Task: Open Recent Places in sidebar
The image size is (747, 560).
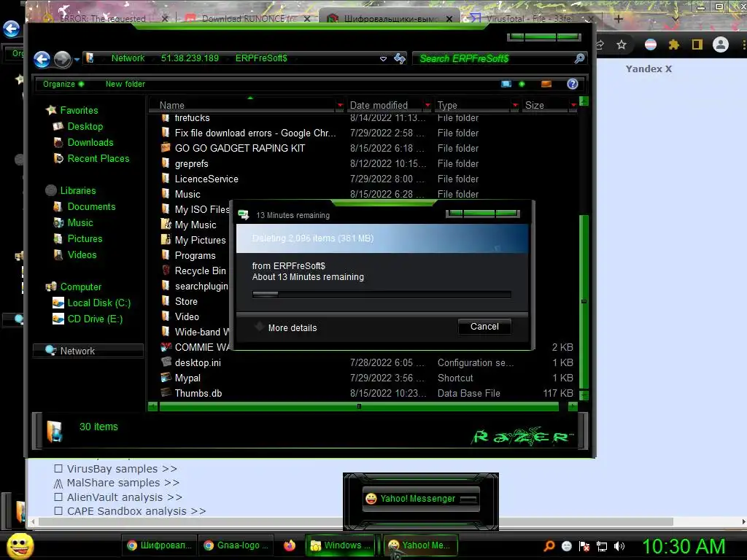Action: 98,158
